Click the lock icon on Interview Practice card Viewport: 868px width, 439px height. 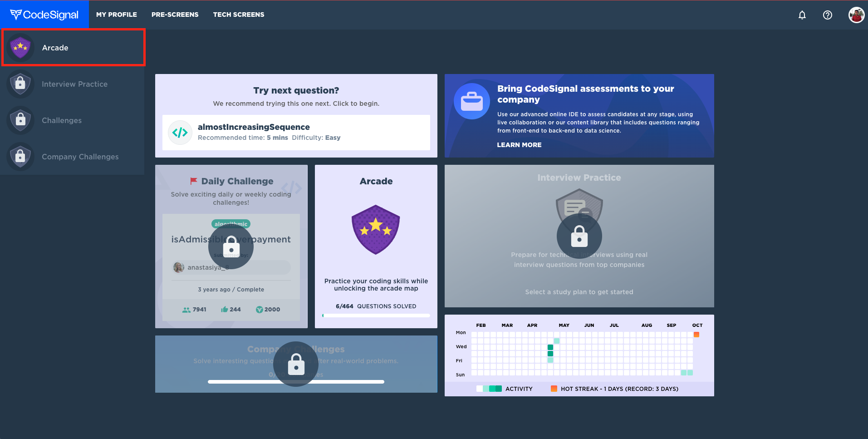coord(579,236)
